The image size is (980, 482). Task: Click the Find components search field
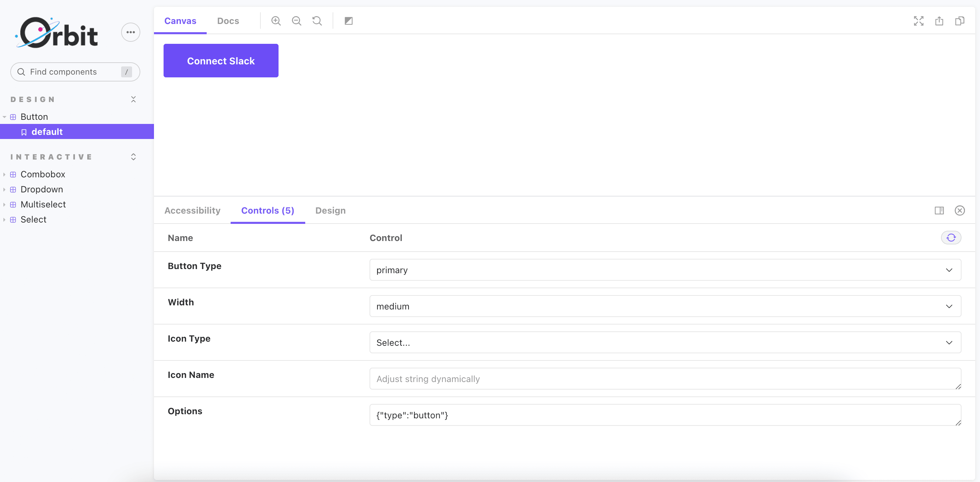tap(75, 72)
